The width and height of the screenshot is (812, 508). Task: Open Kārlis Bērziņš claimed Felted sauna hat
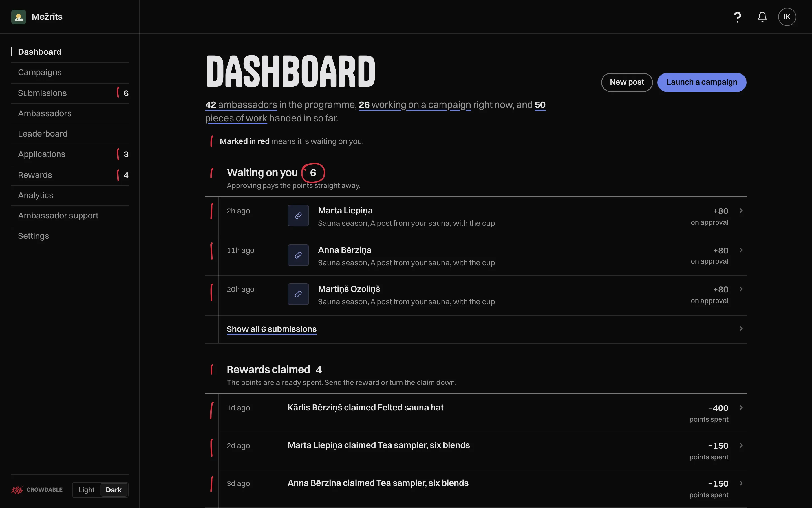[476, 413]
